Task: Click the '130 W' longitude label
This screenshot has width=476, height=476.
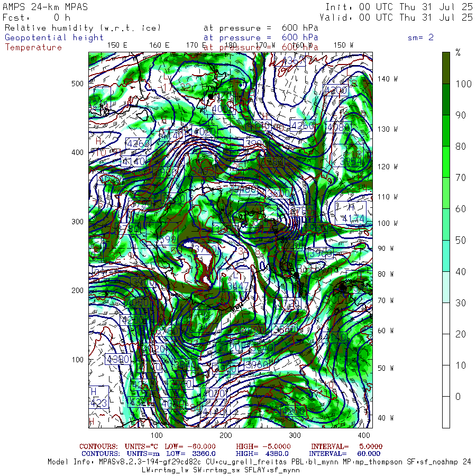Action: click(387, 130)
